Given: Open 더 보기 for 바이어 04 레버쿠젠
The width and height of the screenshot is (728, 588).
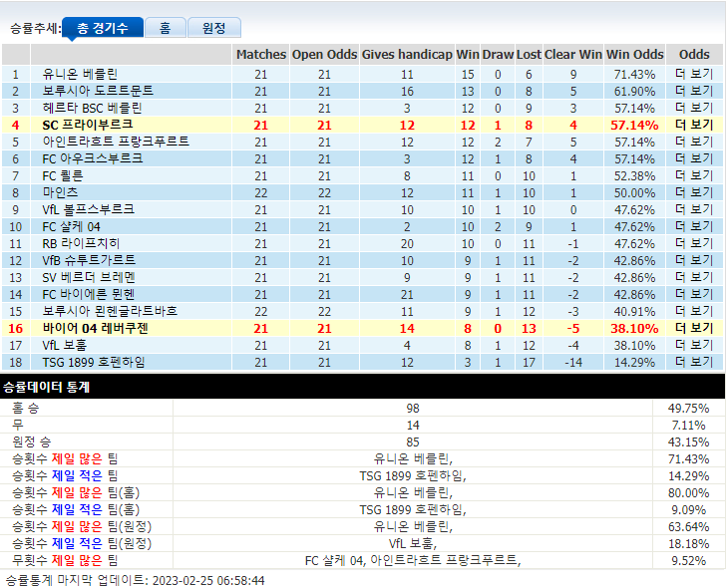Looking at the screenshot, I should tap(694, 328).
